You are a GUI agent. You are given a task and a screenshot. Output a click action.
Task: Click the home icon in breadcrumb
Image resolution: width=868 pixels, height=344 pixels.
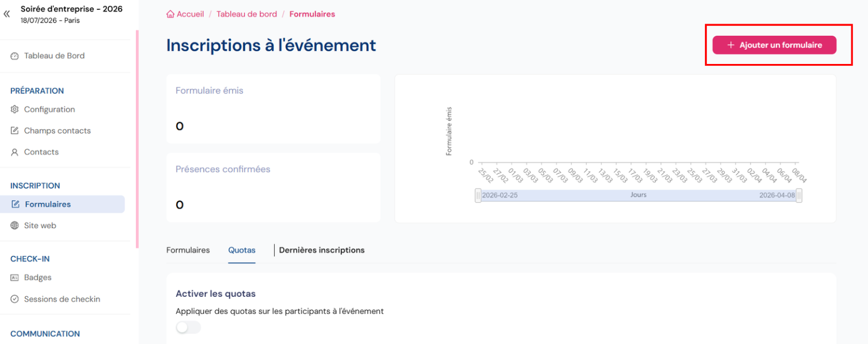click(170, 14)
